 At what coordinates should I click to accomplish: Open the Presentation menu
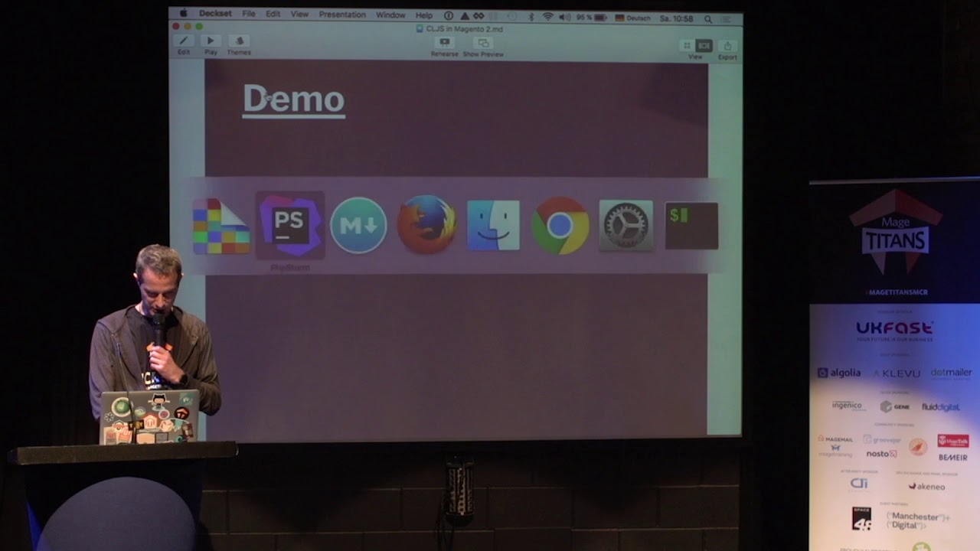(x=342, y=15)
